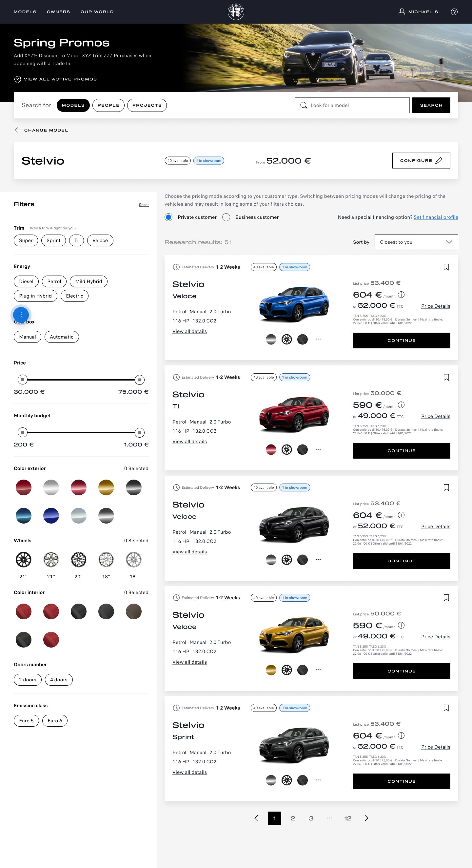
Task: Go to previous page arrow in pagination
Action: [256, 818]
